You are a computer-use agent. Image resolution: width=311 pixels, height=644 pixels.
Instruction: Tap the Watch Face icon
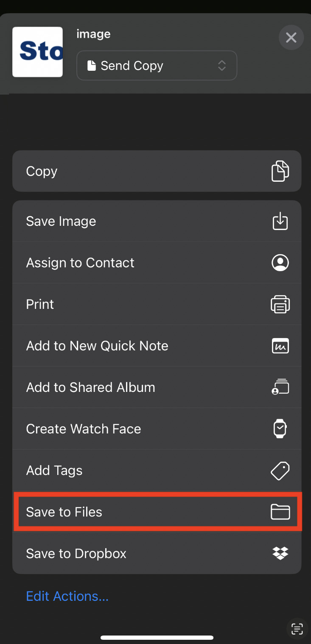coord(280,428)
